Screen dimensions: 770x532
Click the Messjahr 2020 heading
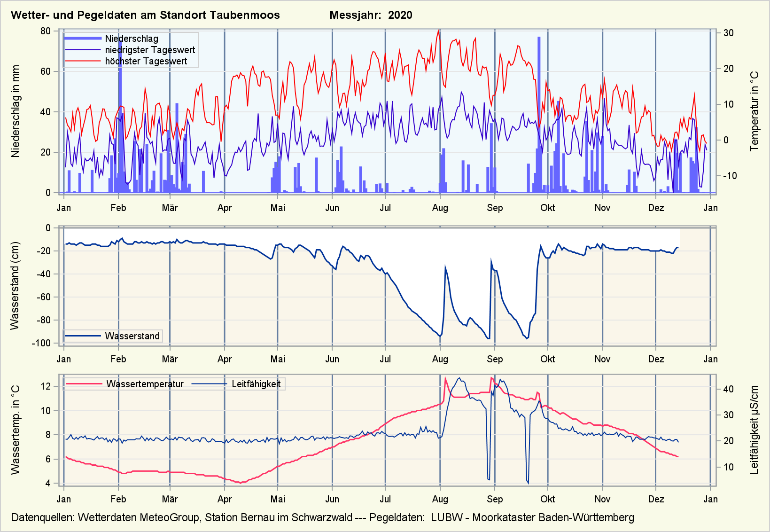click(x=371, y=15)
